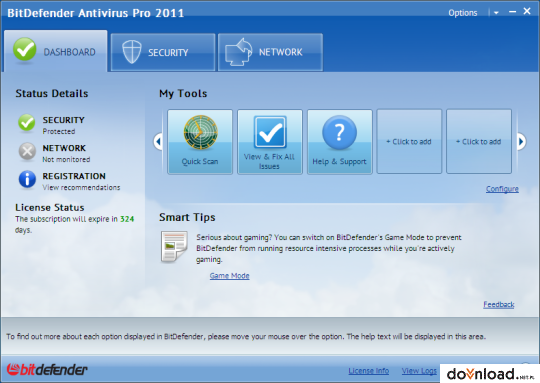The width and height of the screenshot is (540, 383).
Task: Close the BitDefender window
Action: click(x=527, y=11)
